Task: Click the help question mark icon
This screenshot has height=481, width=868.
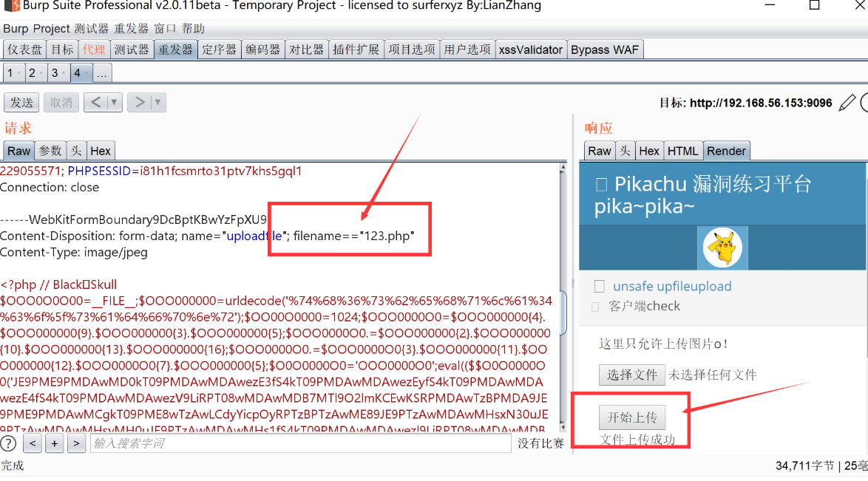Action: 8,443
